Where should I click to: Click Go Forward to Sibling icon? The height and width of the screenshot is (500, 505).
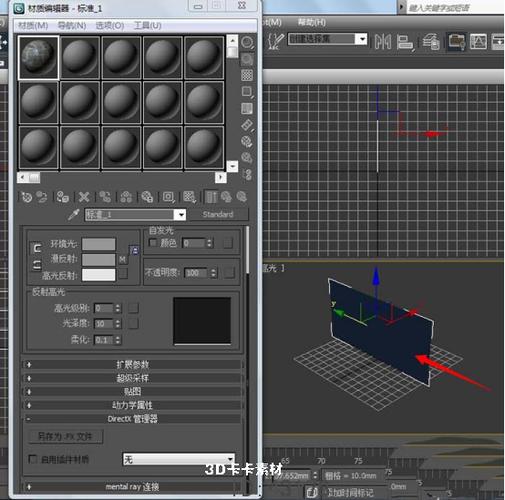(x=242, y=197)
